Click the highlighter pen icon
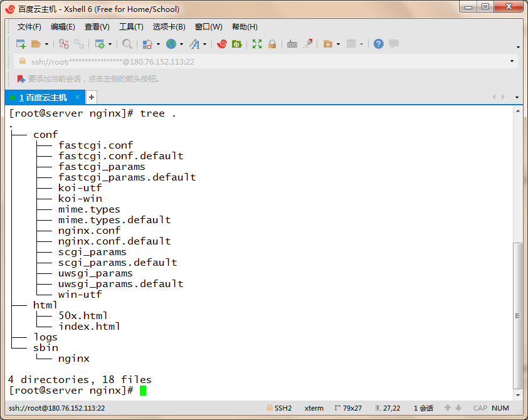528x420 pixels. tap(307, 44)
